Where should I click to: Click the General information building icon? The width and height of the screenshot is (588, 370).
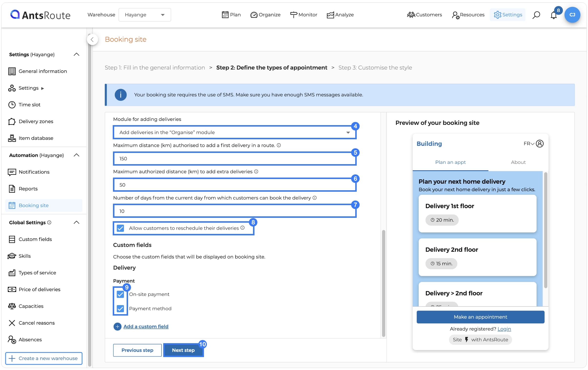(12, 71)
